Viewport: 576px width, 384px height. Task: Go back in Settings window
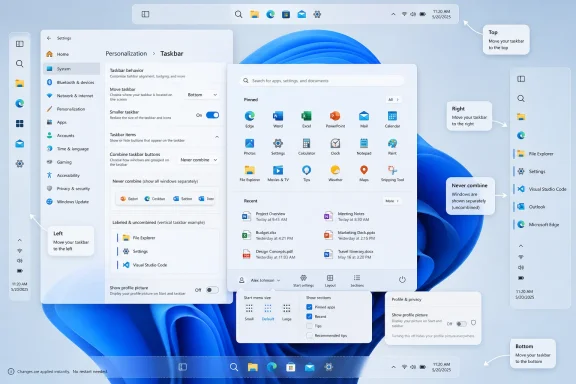49,38
